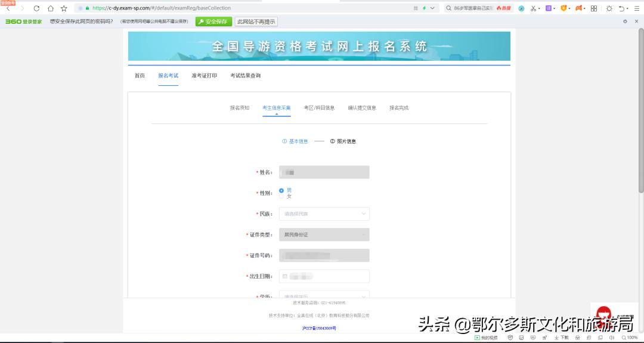644x343 pixels.
Task: Select the 报名考试 navigation tab
Action: click(x=168, y=76)
